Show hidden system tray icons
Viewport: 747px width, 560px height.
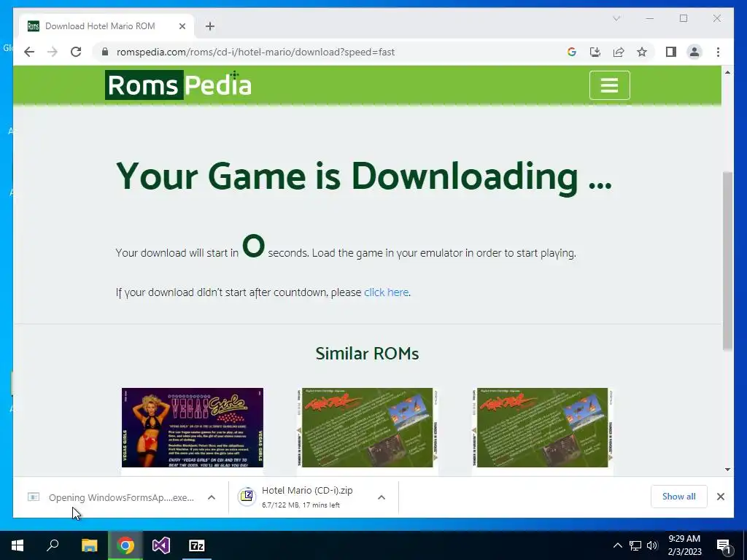(617, 545)
